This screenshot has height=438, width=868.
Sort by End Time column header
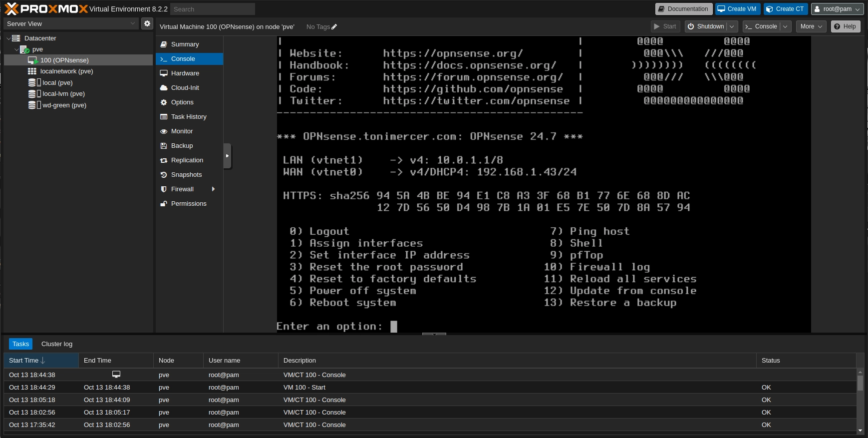[116, 361]
